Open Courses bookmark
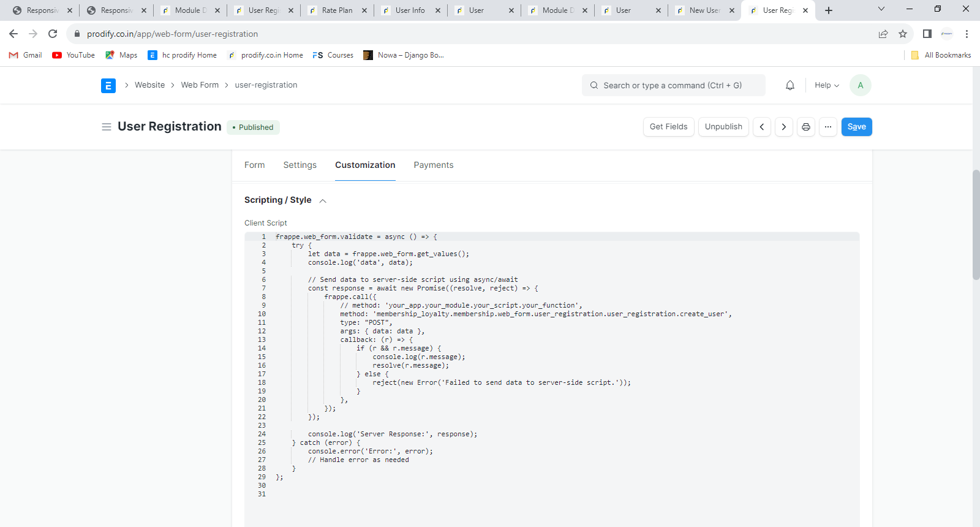 333,55
